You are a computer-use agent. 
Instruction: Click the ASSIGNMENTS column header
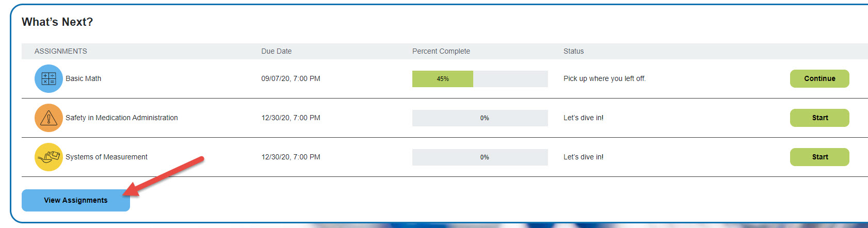click(60, 51)
